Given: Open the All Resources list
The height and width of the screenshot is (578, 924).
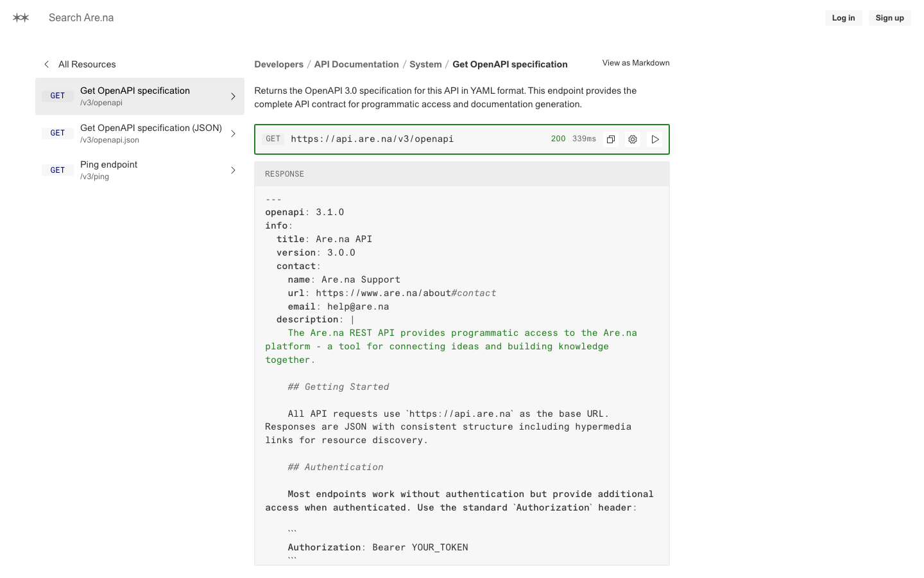Looking at the screenshot, I should tap(87, 64).
